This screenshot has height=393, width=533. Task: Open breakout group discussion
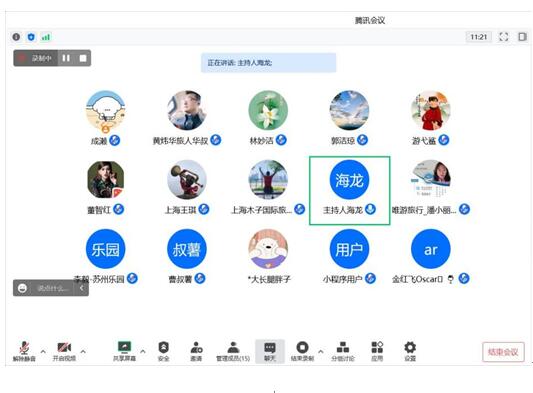tap(343, 351)
